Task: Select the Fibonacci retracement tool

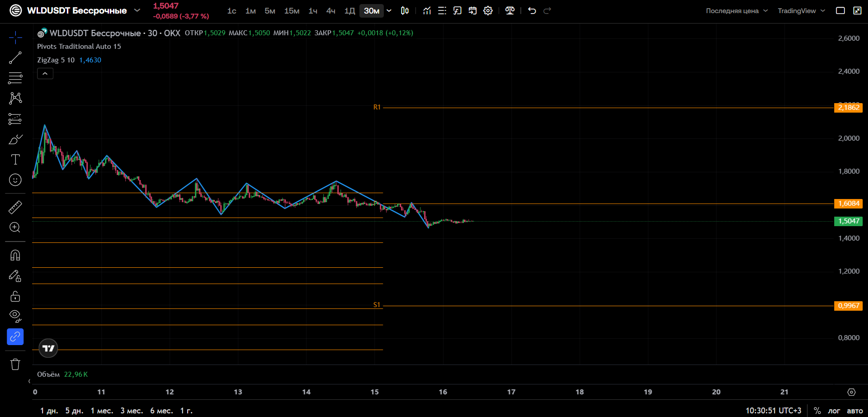Action: tap(15, 78)
